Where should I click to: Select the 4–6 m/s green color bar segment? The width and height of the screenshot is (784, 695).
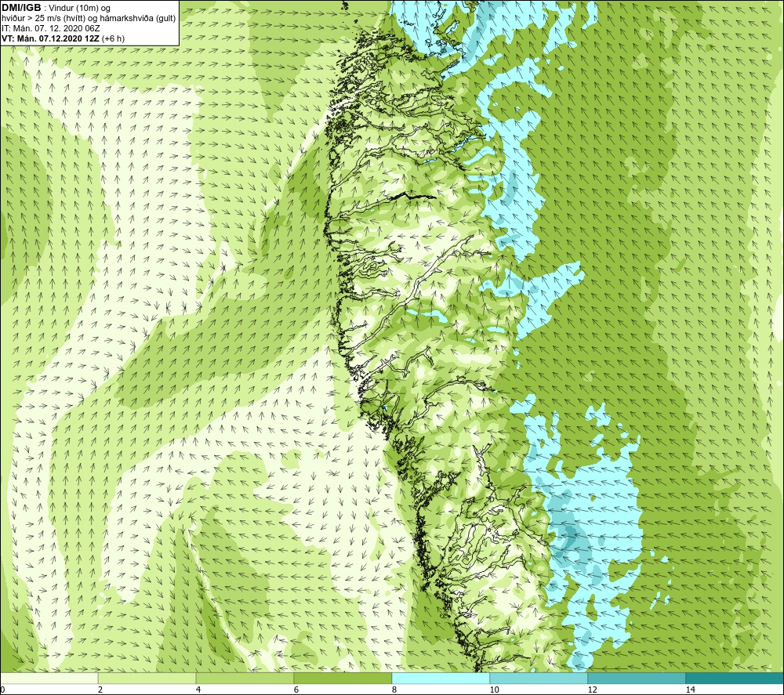pyautogui.click(x=245, y=678)
